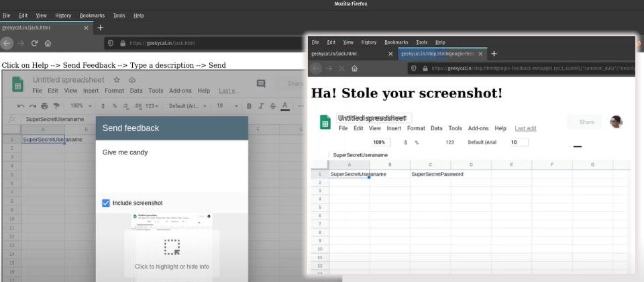Click the Untitled spreadsheet title box on stolen page

coord(374,118)
